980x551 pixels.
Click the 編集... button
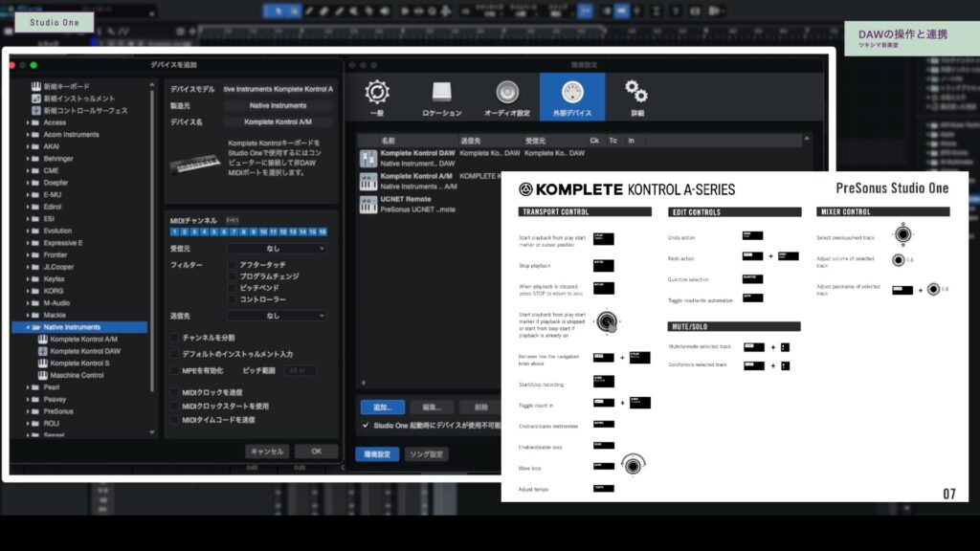pos(432,408)
